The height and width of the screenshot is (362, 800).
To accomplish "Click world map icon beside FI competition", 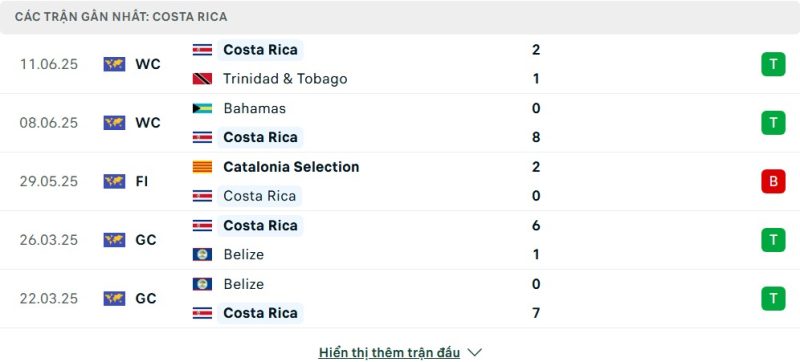I will tap(114, 182).
